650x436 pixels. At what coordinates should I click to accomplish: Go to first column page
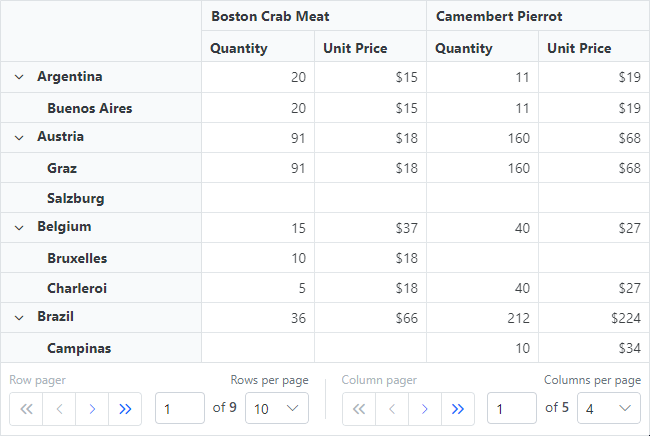click(x=359, y=408)
